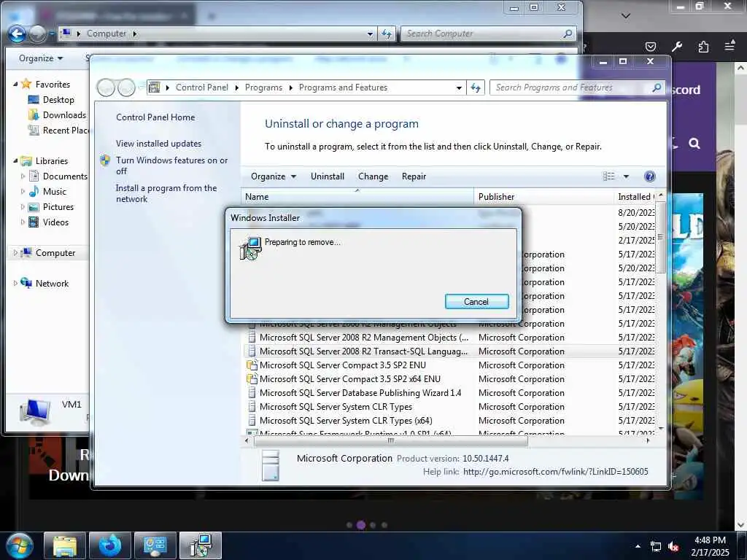Go back in the Computer explorer window
This screenshot has width=747, height=560.
pos(17,34)
